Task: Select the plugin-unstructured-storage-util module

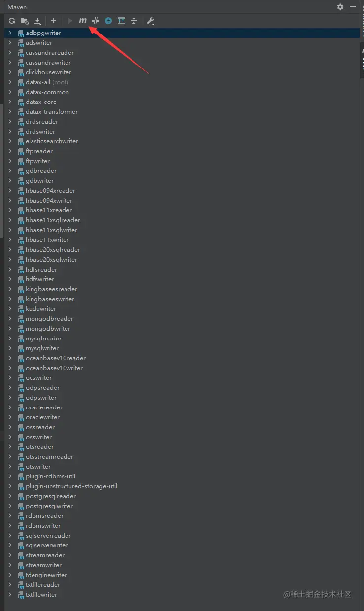Action: 71,486
